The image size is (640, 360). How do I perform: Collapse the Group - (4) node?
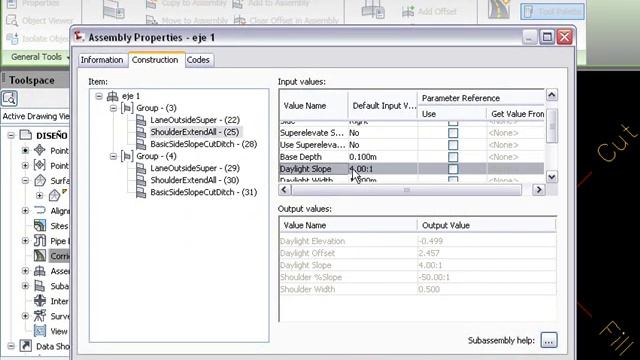tap(113, 156)
